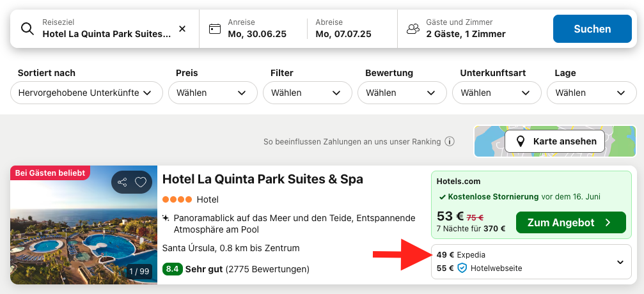
Task: Open the Lage dropdown
Action: pyautogui.click(x=592, y=93)
